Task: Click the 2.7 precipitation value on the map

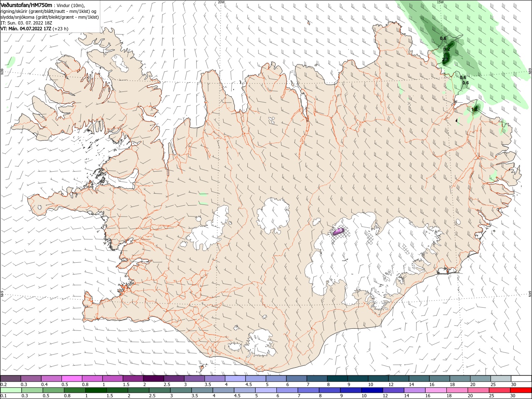Action: [445, 60]
